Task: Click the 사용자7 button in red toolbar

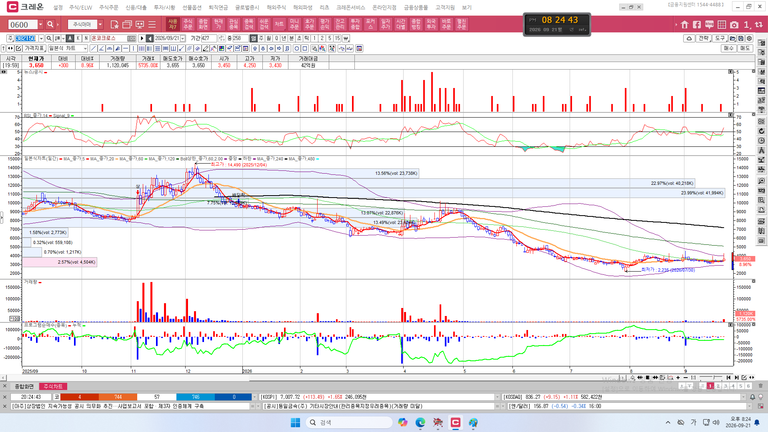Action: (x=172, y=24)
